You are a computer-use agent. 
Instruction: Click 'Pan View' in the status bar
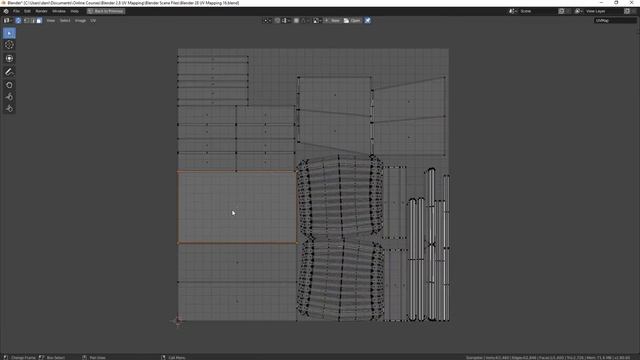[98, 358]
